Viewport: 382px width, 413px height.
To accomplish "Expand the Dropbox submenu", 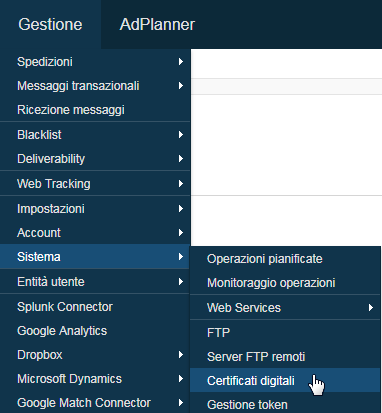I will click(x=95, y=355).
